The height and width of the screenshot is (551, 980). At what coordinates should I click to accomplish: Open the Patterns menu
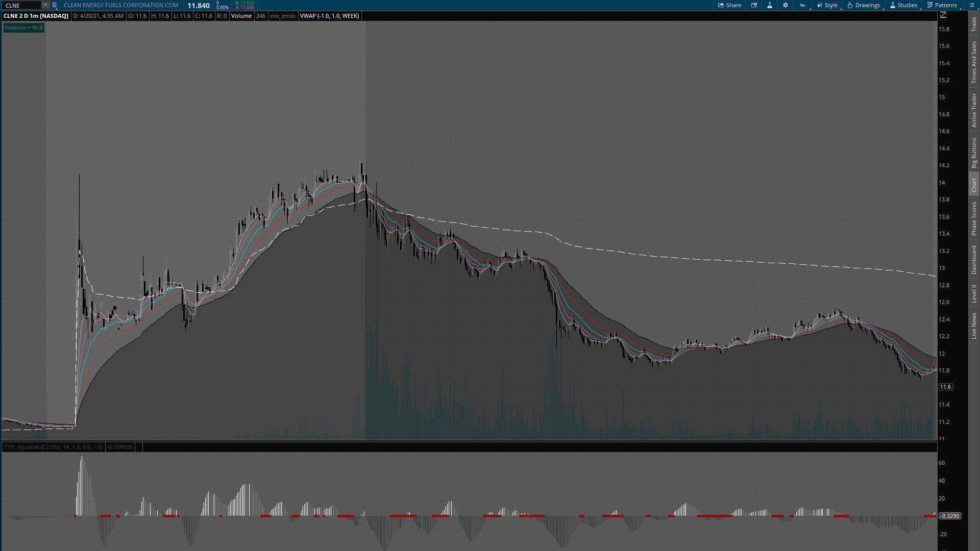[942, 5]
